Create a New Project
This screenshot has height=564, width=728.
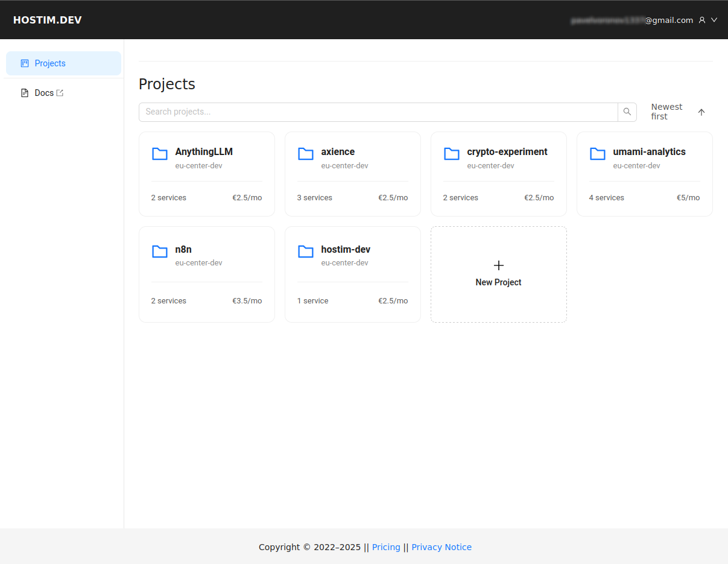tap(498, 274)
